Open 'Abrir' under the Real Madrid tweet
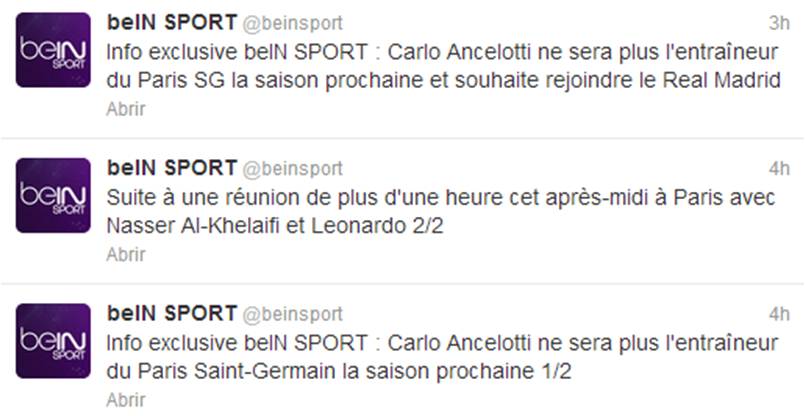The height and width of the screenshot is (416, 805). pos(126,110)
